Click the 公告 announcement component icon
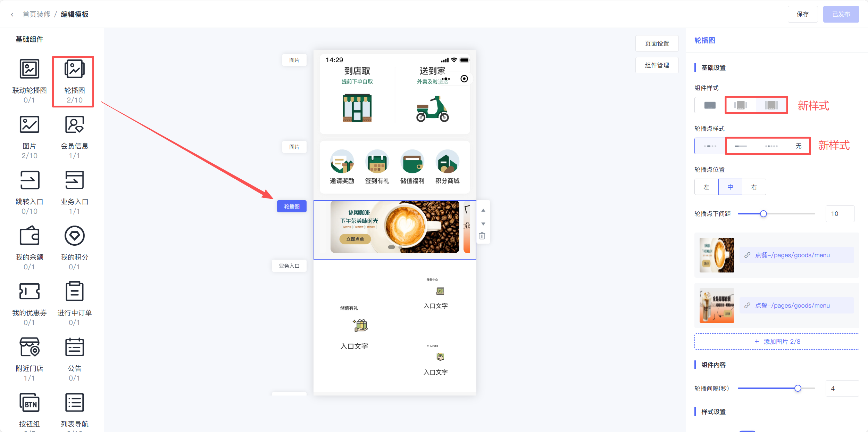This screenshot has width=868, height=432. click(x=74, y=347)
